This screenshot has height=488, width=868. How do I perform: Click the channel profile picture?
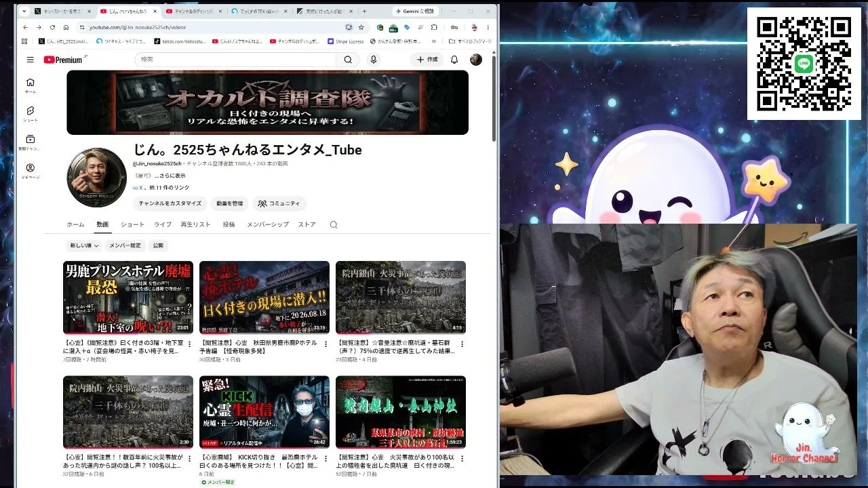pos(96,178)
